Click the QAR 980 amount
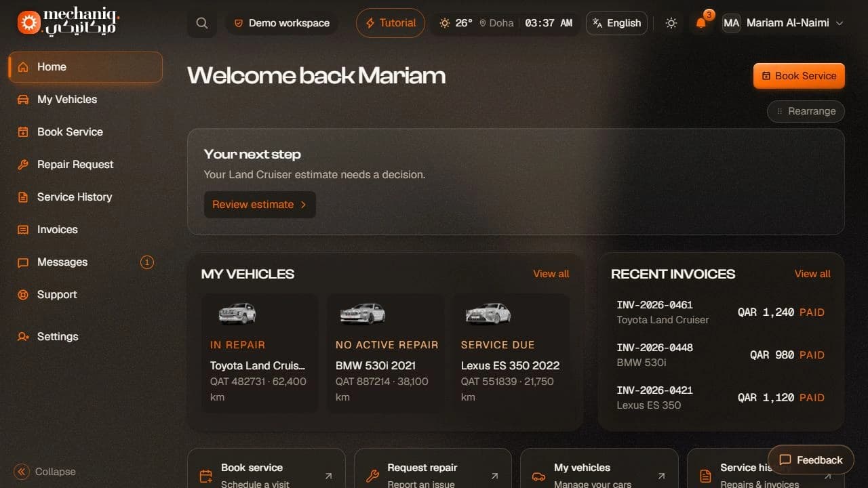Viewport: 868px width, 488px height. point(772,355)
